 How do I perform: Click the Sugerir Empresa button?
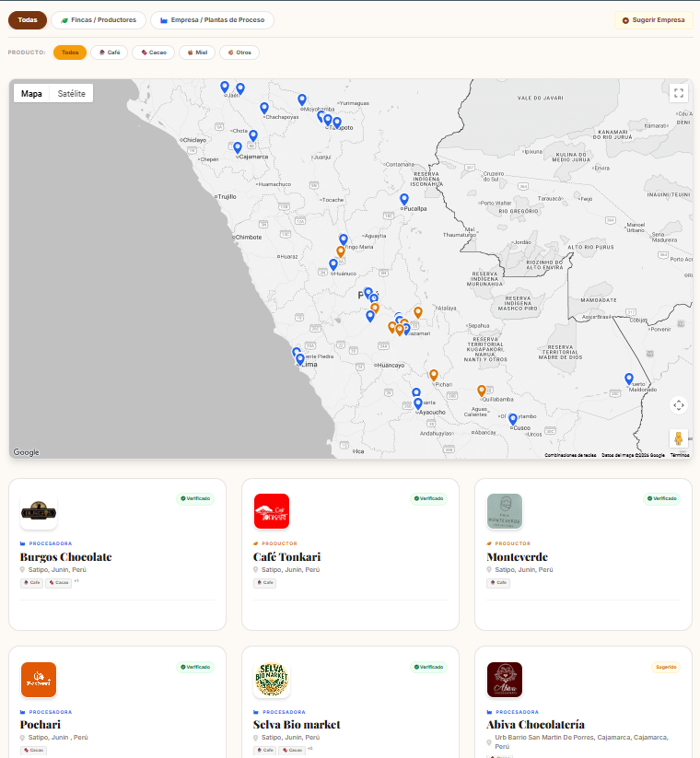[x=654, y=20]
